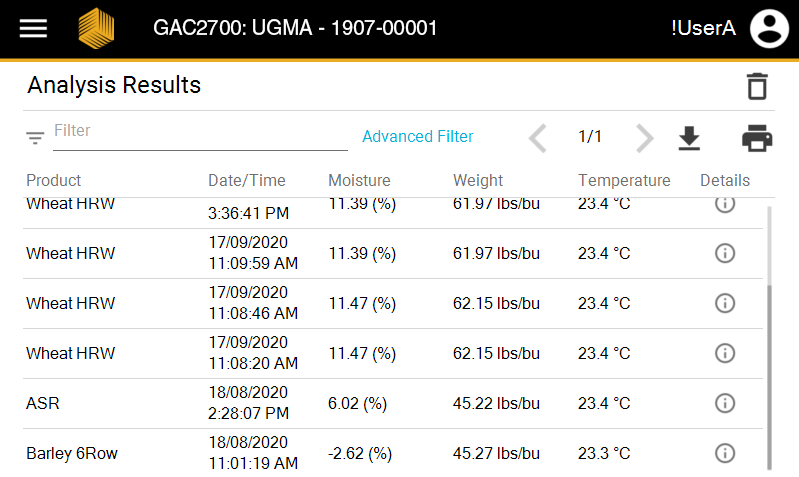Open the Advanced Filter link
The width and height of the screenshot is (799, 477).
418,136
